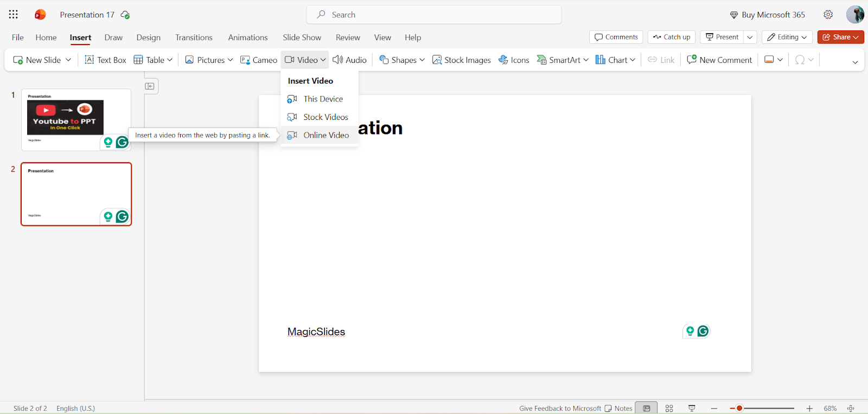The height and width of the screenshot is (414, 868).
Task: Click the Share button
Action: [x=841, y=37]
